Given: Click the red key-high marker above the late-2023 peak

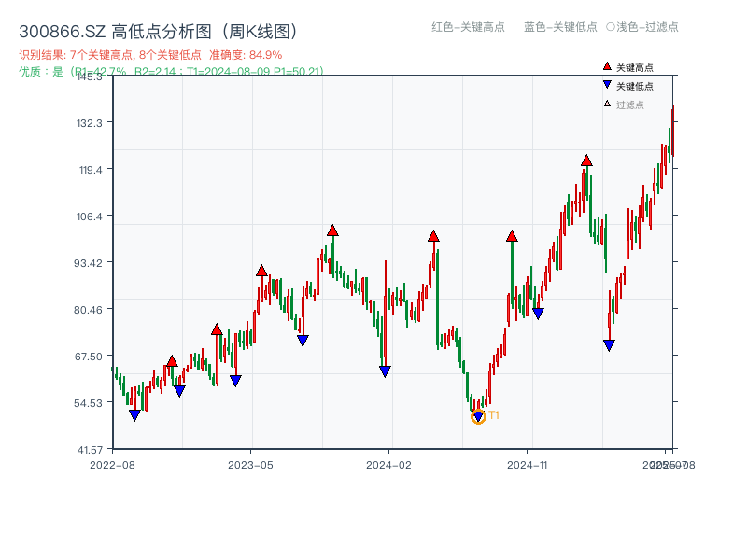Looking at the screenshot, I should click(332, 231).
